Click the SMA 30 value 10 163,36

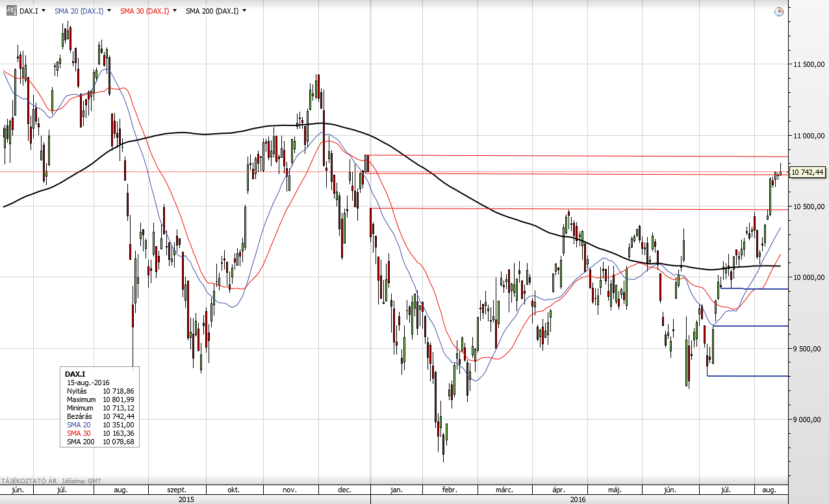(118, 433)
